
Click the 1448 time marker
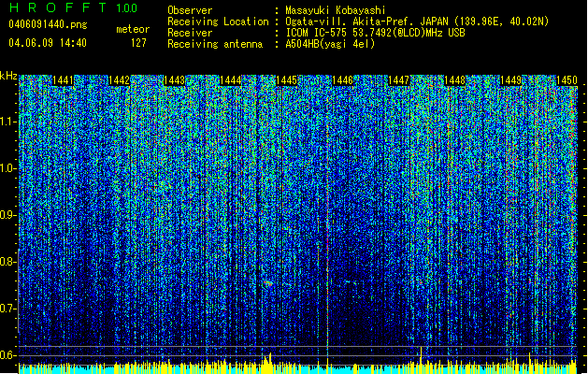click(x=454, y=80)
